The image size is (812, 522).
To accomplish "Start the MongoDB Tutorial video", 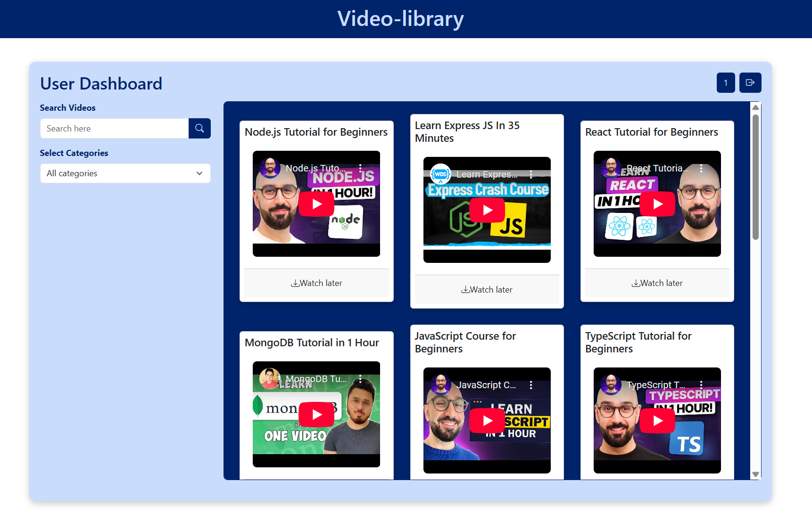I will [x=316, y=415].
